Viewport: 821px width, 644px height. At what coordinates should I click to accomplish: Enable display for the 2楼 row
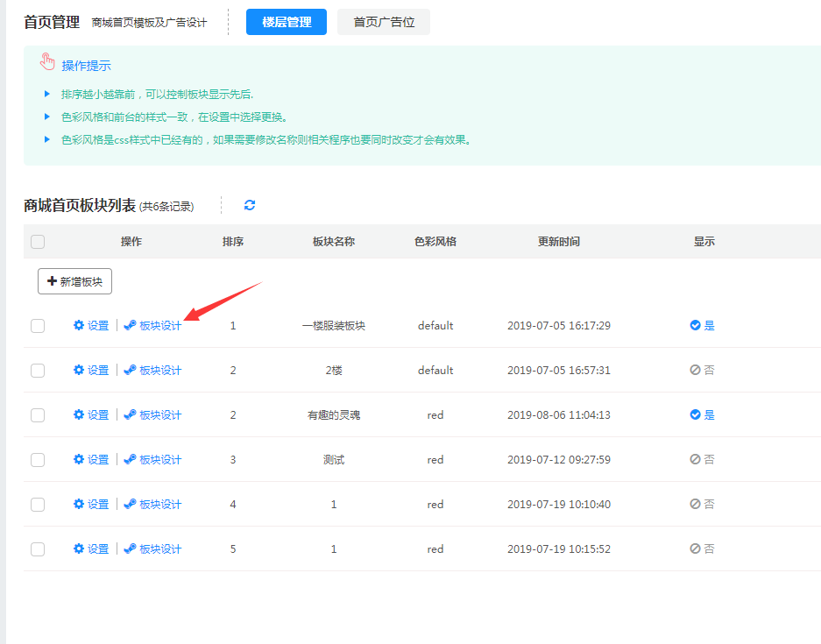point(702,370)
